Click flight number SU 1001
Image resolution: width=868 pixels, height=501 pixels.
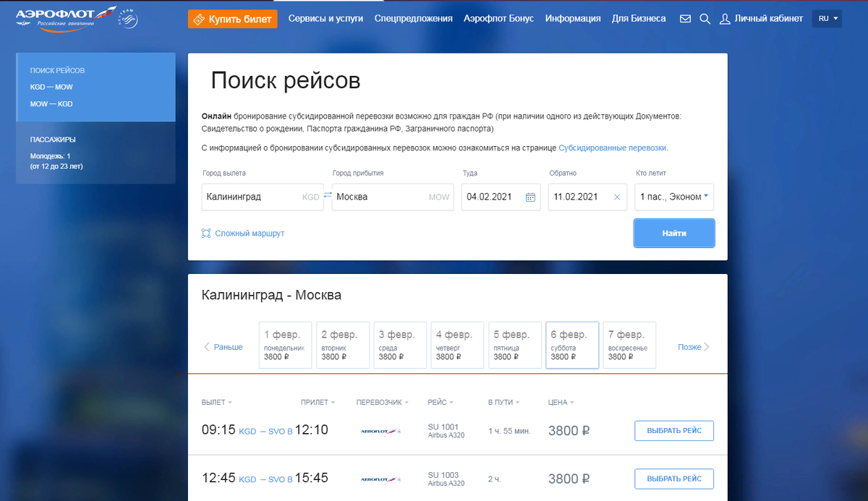tap(443, 427)
